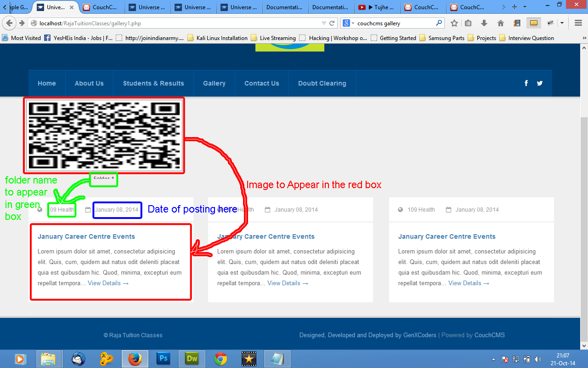Open the joinindianarmy bookmark
The width and height of the screenshot is (588, 368).
coord(150,38)
